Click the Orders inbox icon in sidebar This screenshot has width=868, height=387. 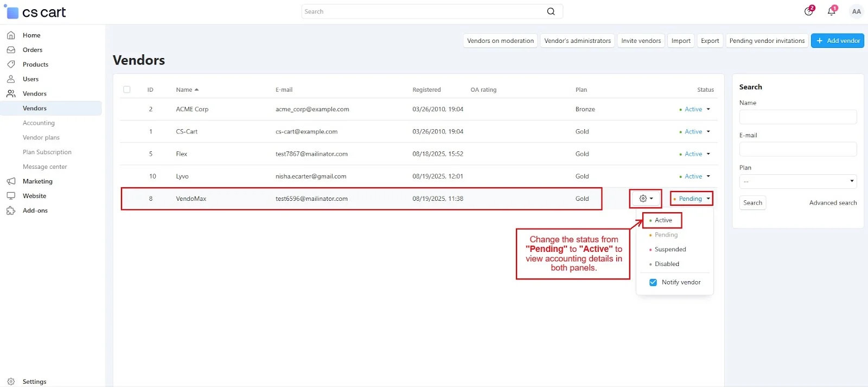[11, 50]
